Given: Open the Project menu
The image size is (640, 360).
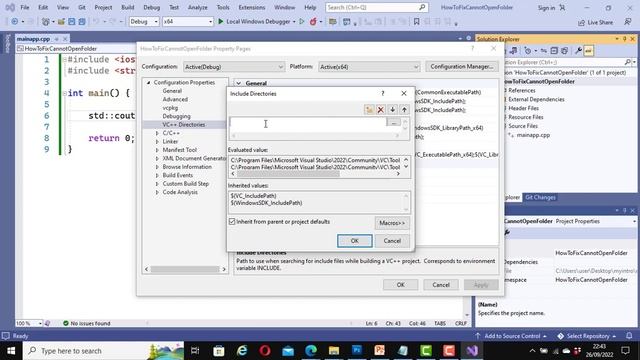Looking at the screenshot, I should tap(103, 7).
